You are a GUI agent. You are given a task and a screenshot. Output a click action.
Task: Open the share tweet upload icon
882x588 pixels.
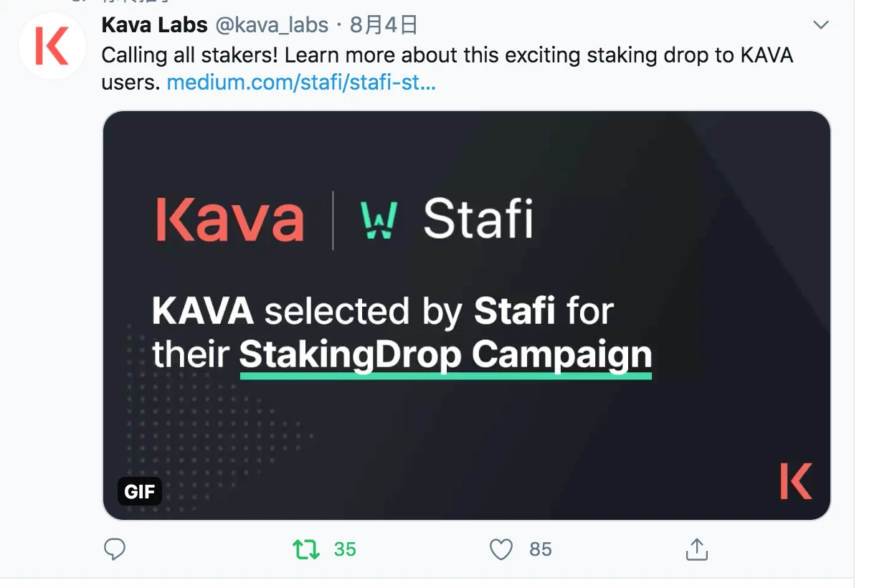coord(697,550)
